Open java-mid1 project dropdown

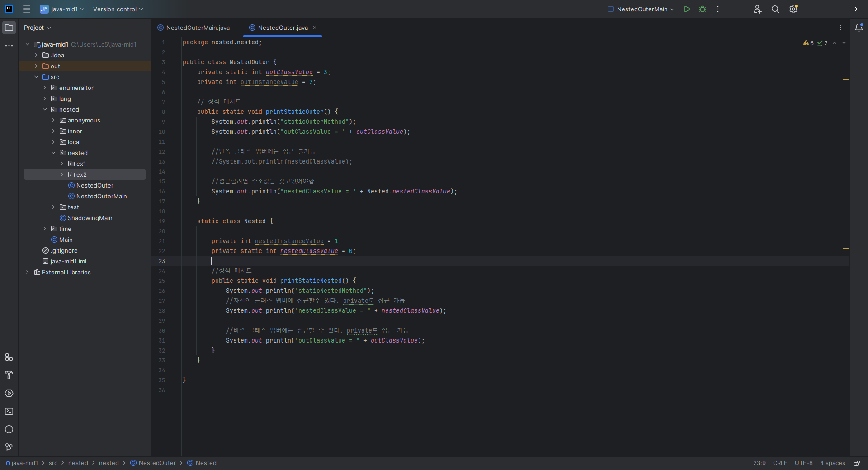click(x=62, y=9)
